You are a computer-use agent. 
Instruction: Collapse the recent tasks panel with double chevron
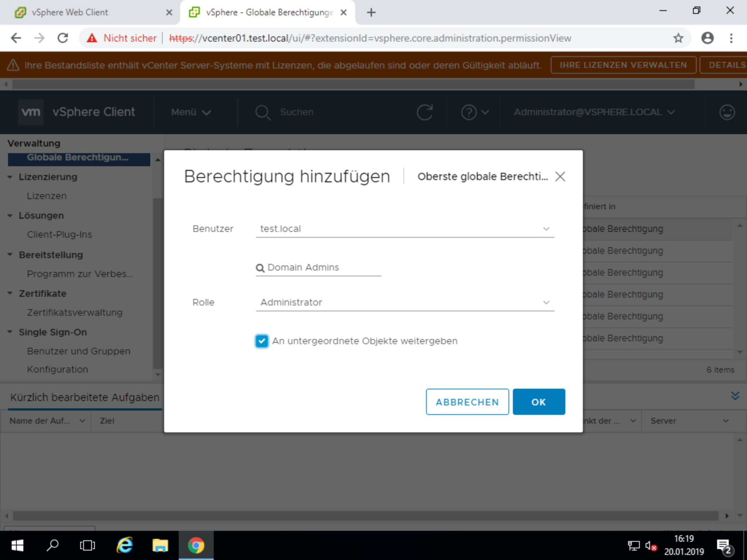click(735, 396)
